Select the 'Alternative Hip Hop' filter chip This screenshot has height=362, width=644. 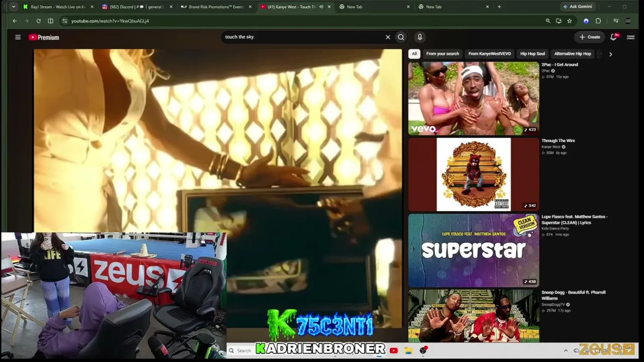click(573, 54)
